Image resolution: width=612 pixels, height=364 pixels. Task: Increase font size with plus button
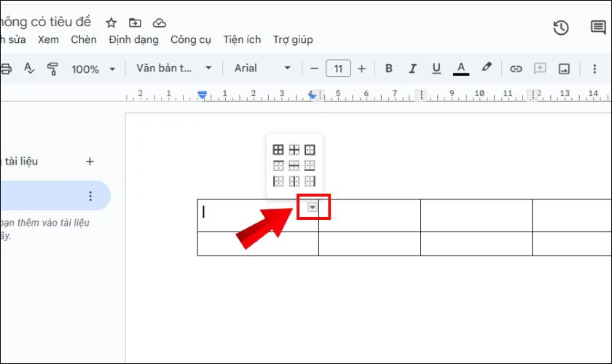point(362,68)
